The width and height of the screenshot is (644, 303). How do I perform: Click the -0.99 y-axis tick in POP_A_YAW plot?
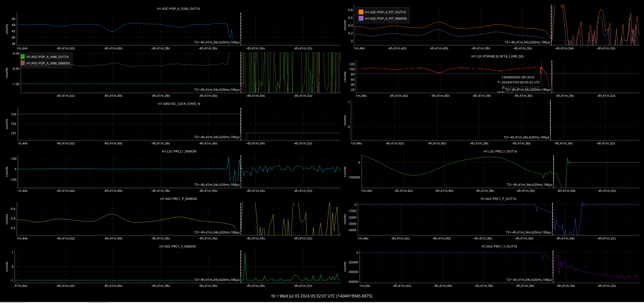tap(16, 69)
